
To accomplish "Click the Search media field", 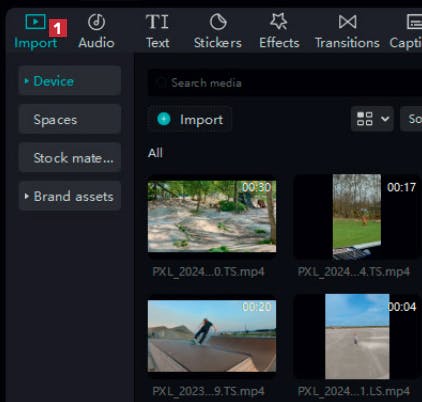I will click(x=285, y=83).
